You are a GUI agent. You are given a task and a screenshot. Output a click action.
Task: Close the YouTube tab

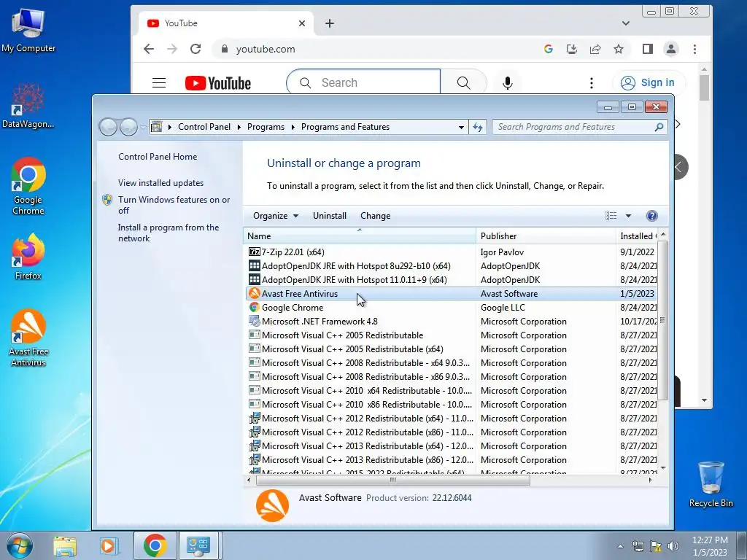301,23
